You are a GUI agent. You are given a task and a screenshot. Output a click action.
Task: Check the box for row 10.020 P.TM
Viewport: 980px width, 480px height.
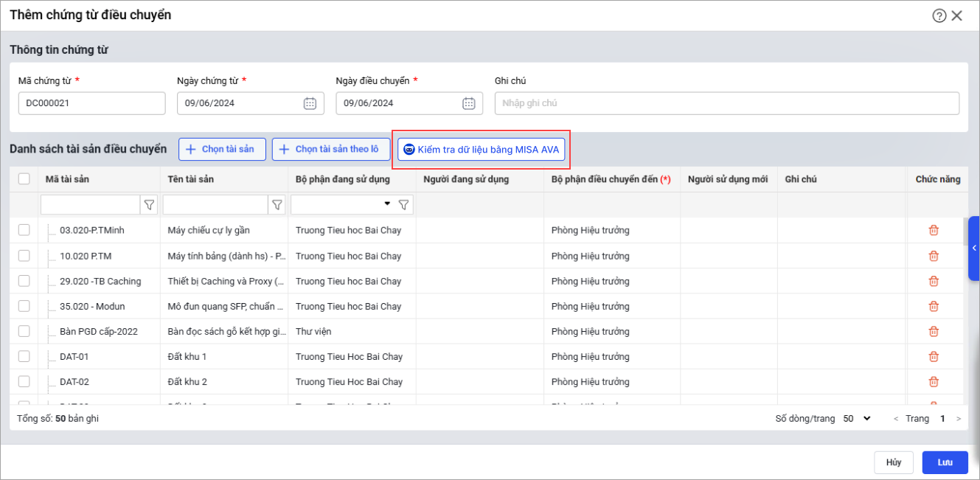click(x=24, y=256)
